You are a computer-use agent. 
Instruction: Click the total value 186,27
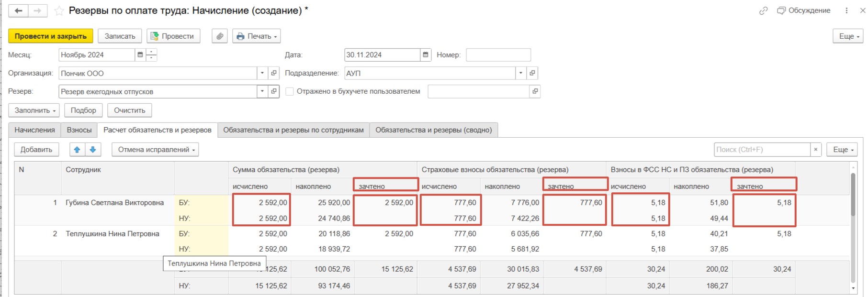tap(717, 286)
